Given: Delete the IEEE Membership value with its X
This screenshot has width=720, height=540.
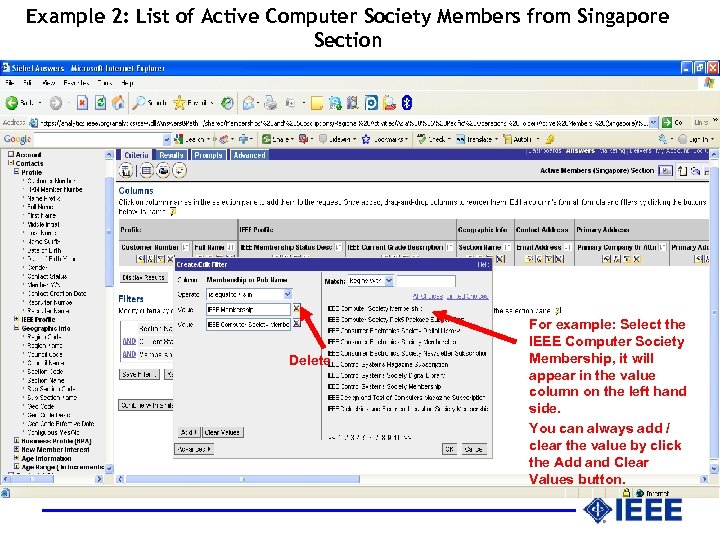Looking at the screenshot, I should tap(296, 309).
